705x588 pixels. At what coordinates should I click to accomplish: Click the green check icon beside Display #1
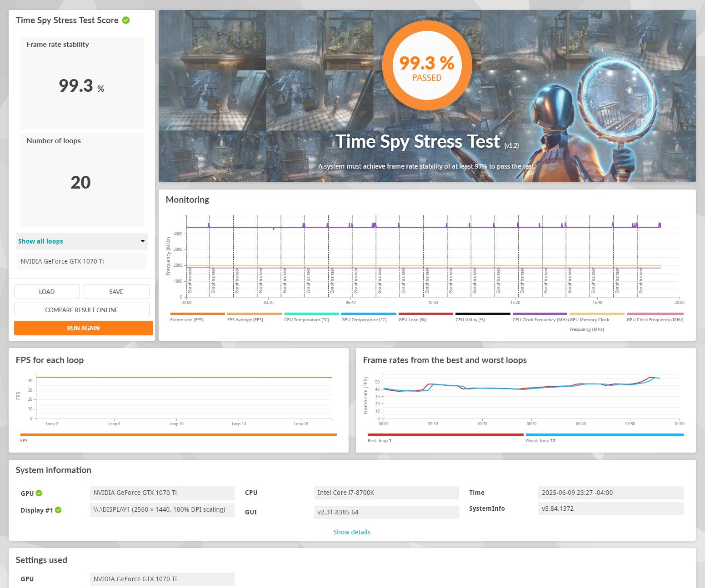[x=58, y=510]
